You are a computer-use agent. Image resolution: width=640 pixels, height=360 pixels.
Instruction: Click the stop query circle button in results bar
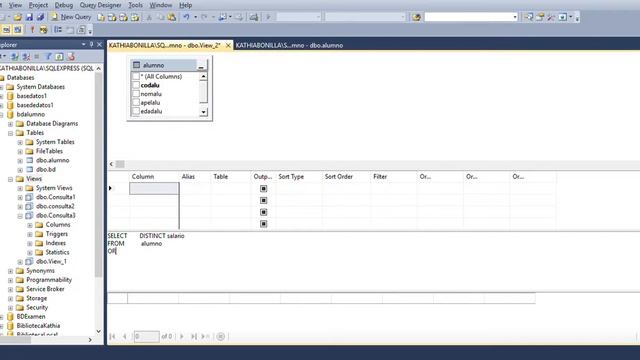click(x=220, y=336)
